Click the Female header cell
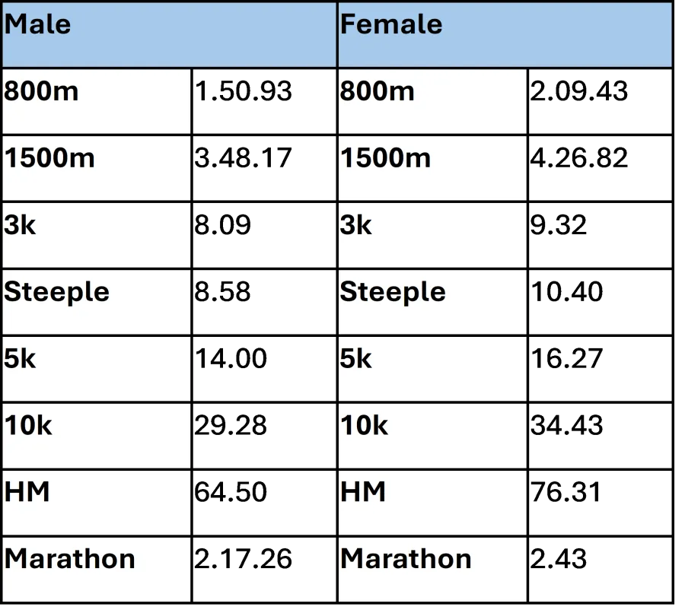 (x=505, y=34)
